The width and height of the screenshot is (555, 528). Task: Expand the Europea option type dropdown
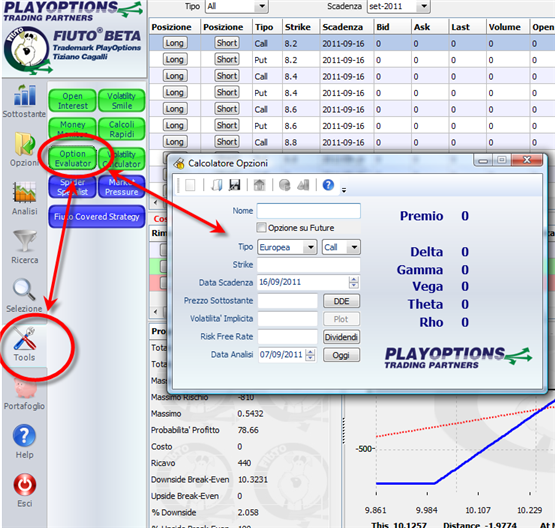pos(310,247)
